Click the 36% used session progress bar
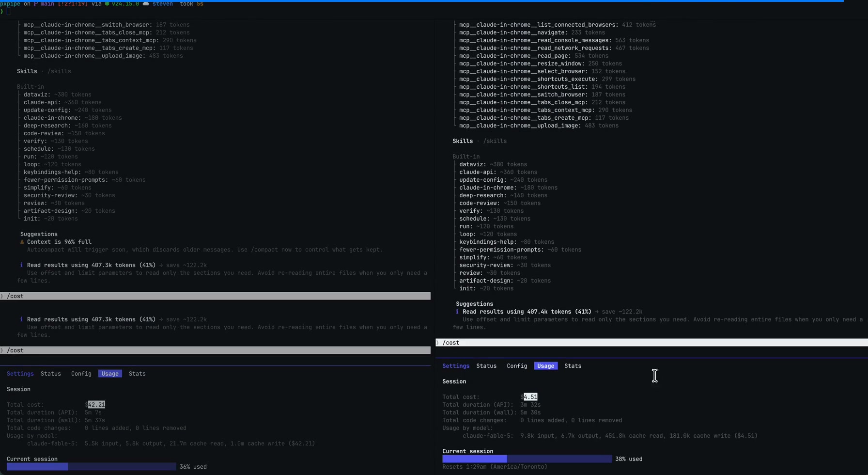868x475 pixels. click(92, 467)
